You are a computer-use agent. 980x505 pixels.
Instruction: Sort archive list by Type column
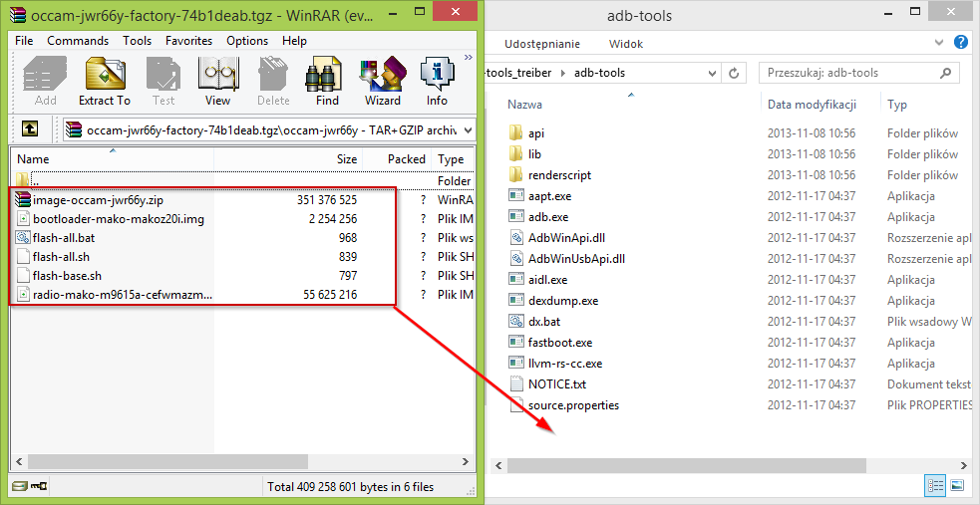coord(453,159)
